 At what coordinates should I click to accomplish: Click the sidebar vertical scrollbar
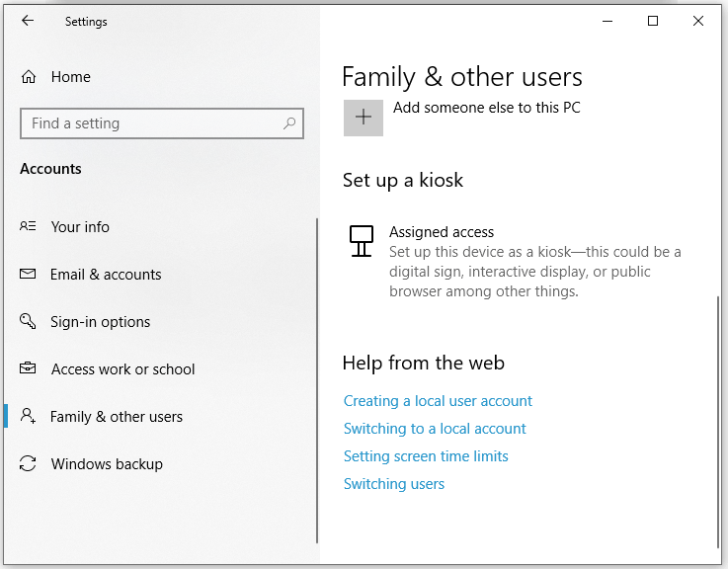click(317, 381)
